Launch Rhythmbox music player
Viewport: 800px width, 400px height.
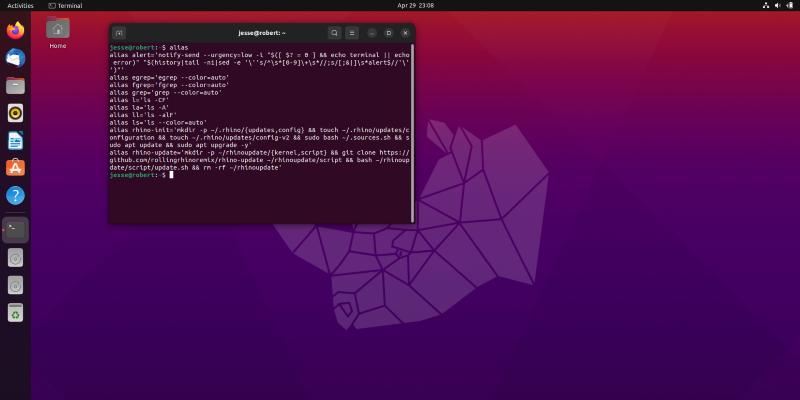click(15, 113)
